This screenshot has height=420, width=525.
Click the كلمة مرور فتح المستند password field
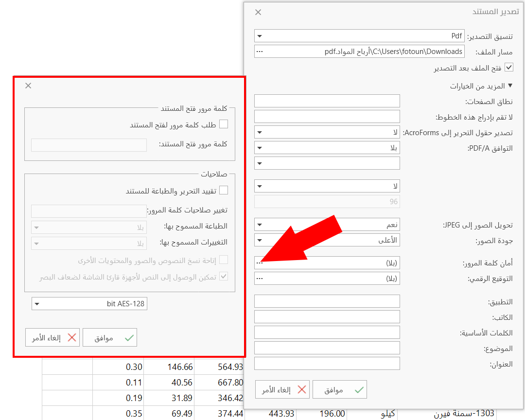[89, 145]
